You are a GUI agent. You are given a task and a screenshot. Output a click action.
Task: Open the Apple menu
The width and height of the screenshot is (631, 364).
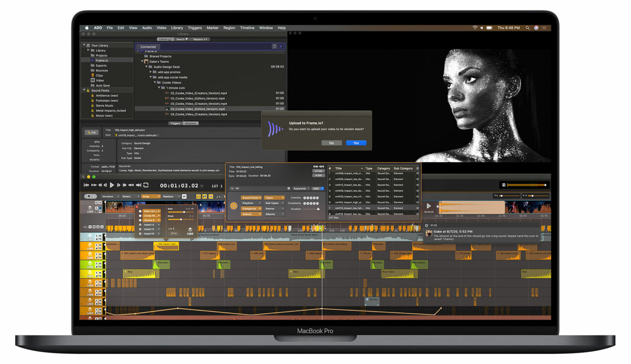tap(87, 28)
